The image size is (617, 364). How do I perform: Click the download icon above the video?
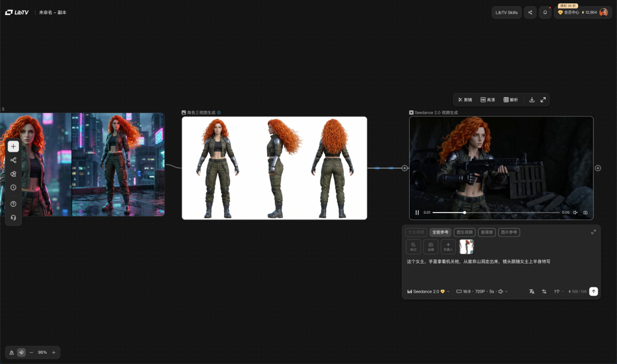click(532, 99)
